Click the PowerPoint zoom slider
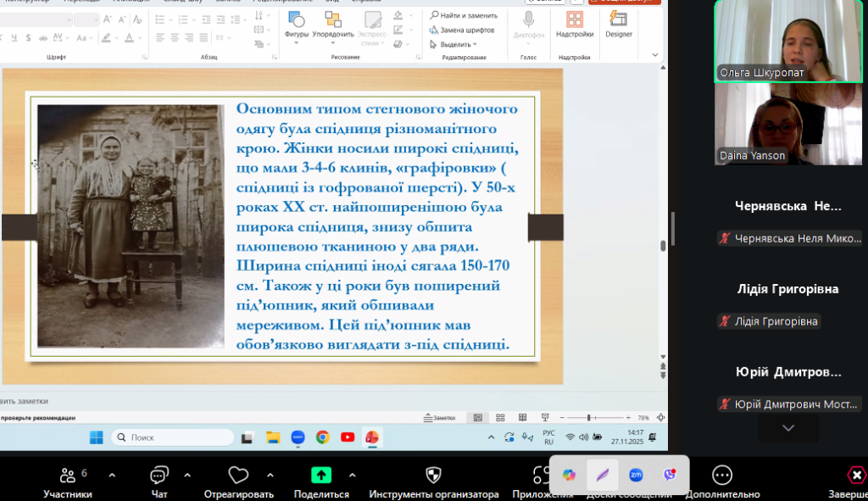This screenshot has height=501, width=868. tap(589, 418)
